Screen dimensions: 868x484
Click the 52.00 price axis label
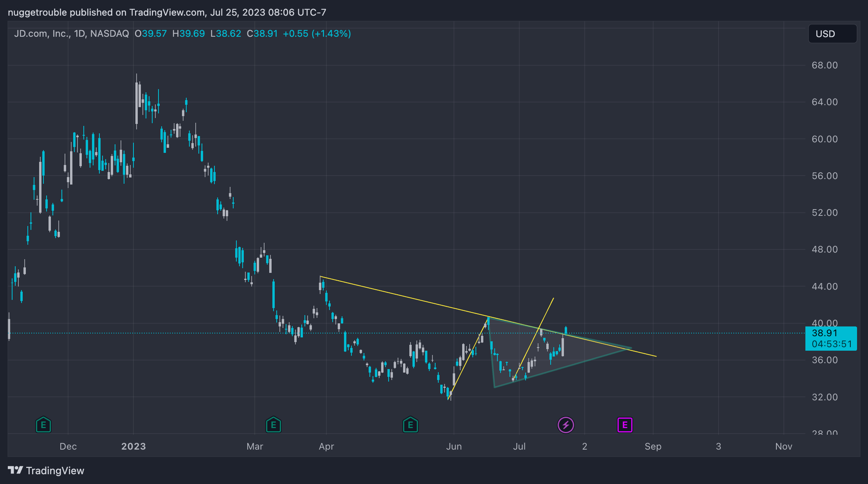[x=825, y=213]
